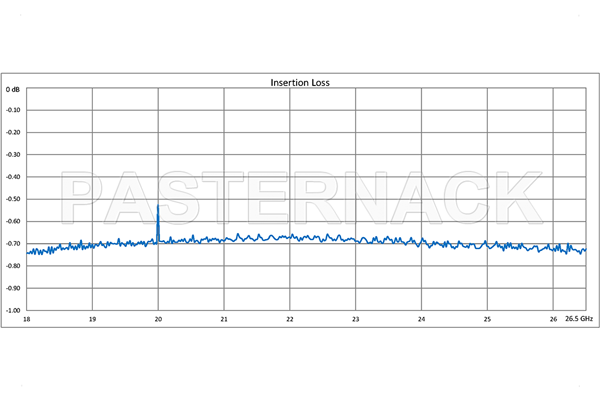Click the "Insertion Loss" chart title
600x400 pixels.
click(x=300, y=82)
